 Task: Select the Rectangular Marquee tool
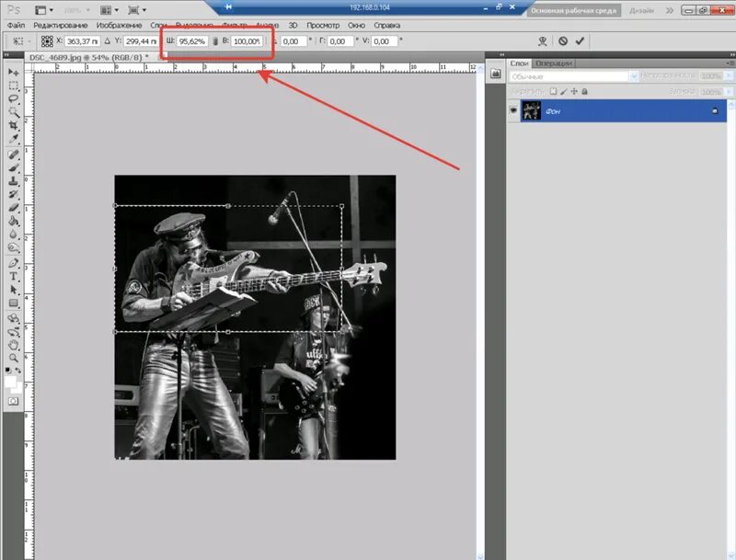14,86
